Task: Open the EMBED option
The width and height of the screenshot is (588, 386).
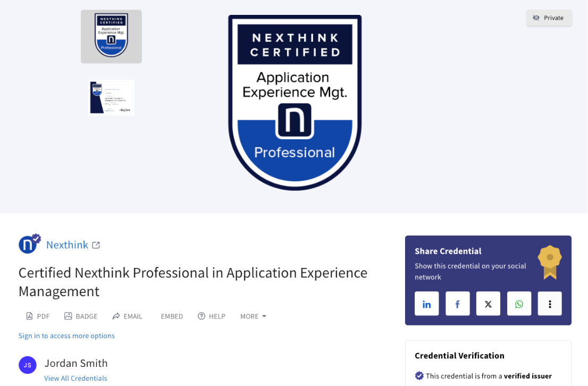Action: (x=171, y=316)
